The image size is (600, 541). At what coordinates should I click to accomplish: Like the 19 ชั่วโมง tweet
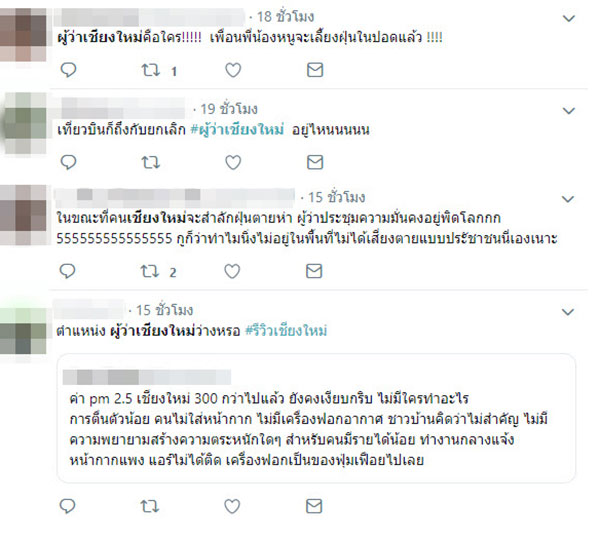point(233,162)
